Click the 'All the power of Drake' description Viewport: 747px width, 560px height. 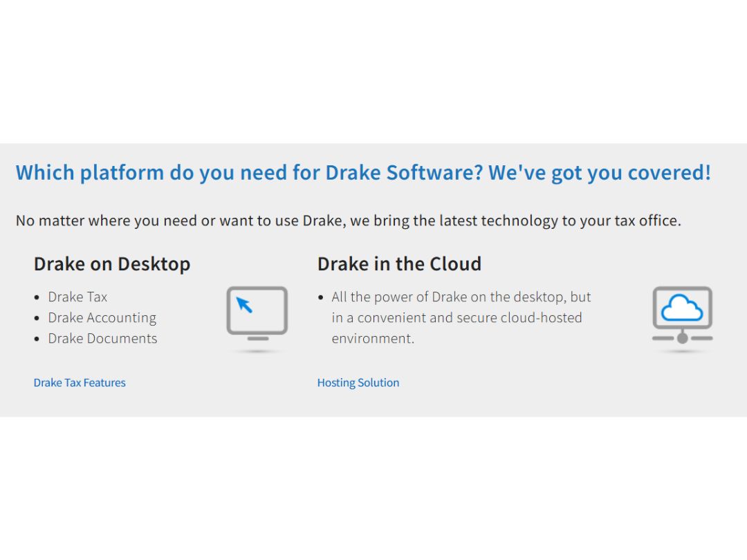coord(461,317)
